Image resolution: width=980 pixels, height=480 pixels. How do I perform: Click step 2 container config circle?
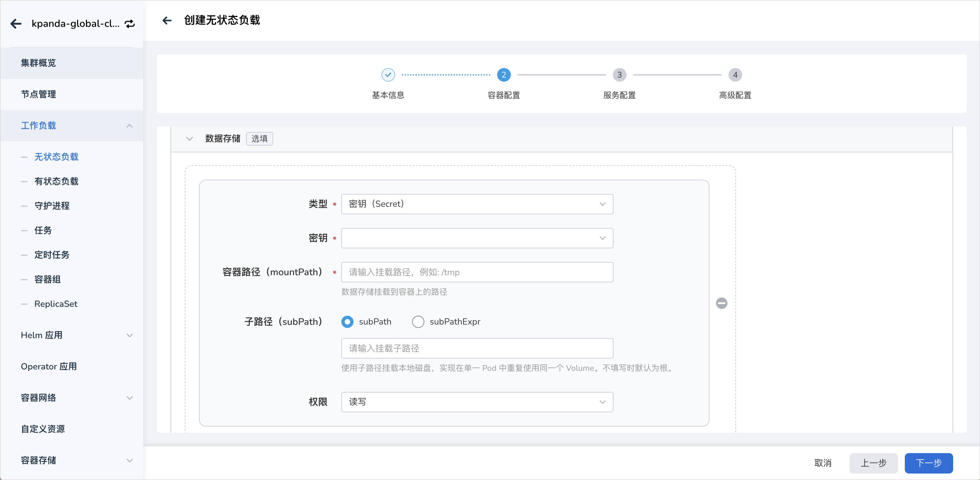pyautogui.click(x=504, y=75)
